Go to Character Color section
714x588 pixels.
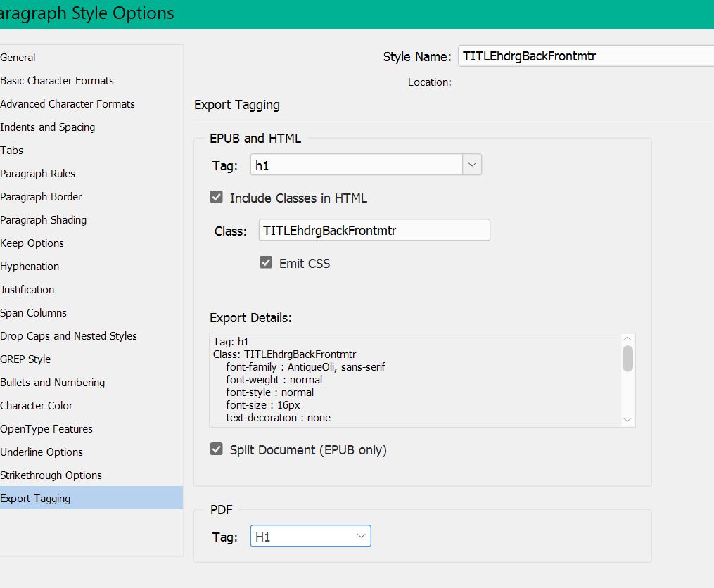pos(91,406)
